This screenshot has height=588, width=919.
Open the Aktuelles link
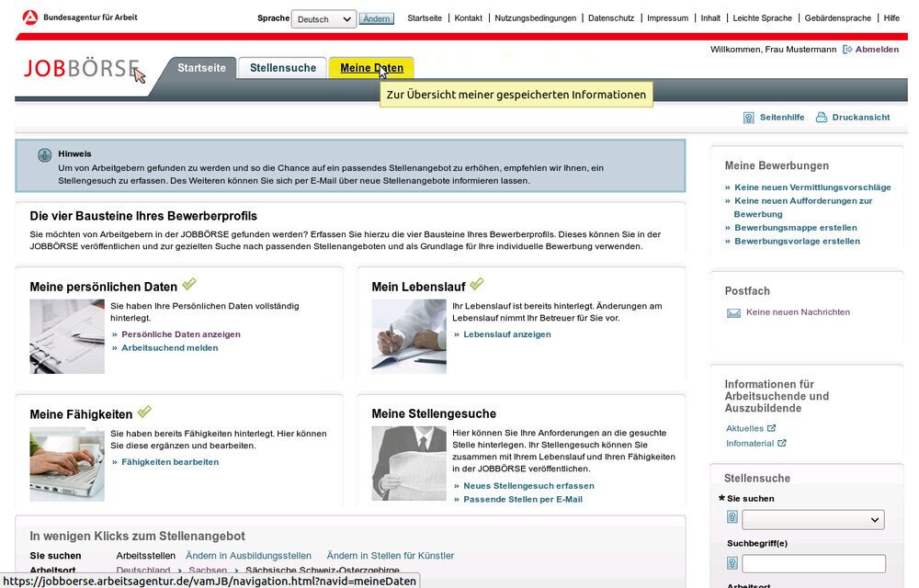click(744, 428)
